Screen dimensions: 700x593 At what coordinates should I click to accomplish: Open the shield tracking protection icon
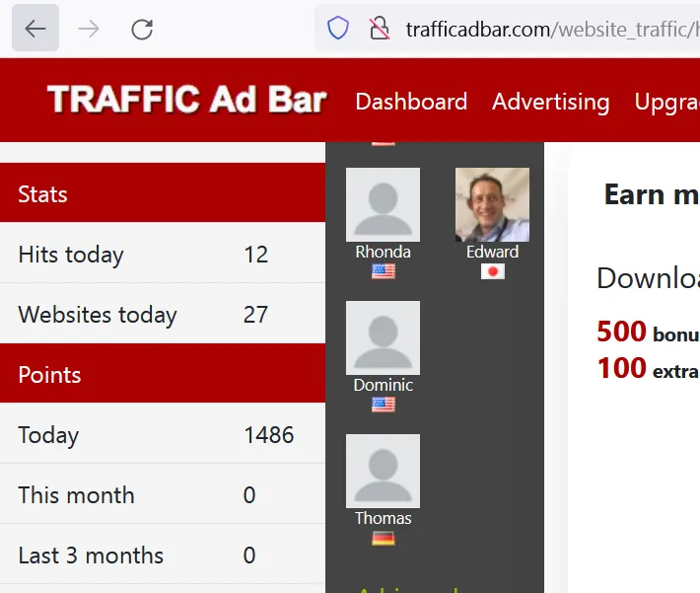[x=338, y=29]
